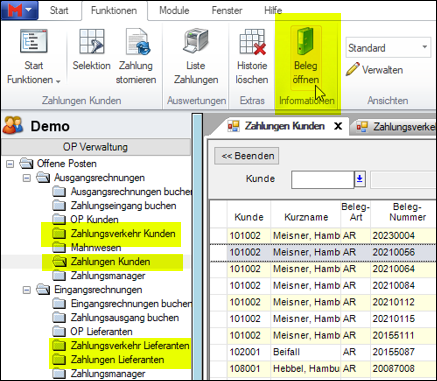Screen dimensions: 437x381
Task: Click the Kurzname column header
Action: point(306,214)
